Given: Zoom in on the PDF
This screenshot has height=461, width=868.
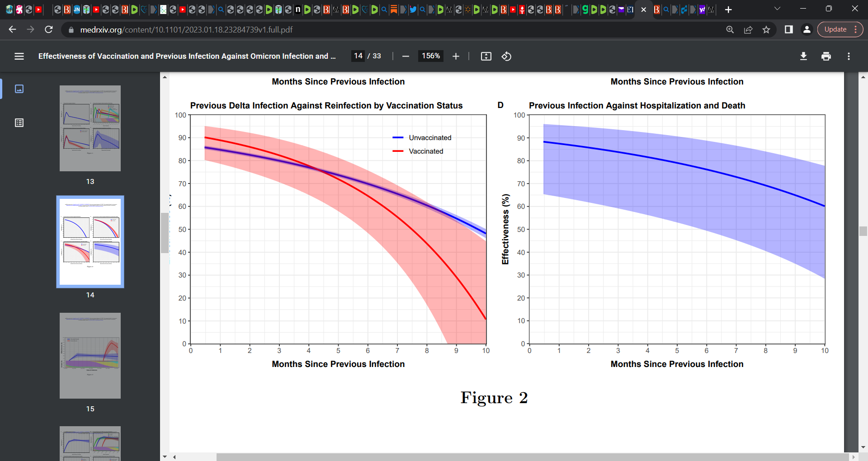Looking at the screenshot, I should point(456,56).
